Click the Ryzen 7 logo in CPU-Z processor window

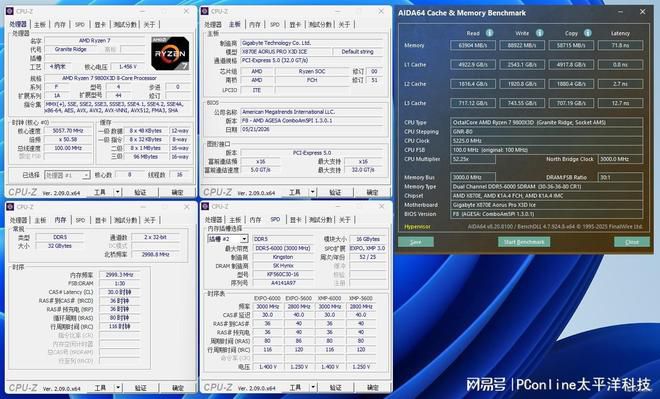pos(170,53)
